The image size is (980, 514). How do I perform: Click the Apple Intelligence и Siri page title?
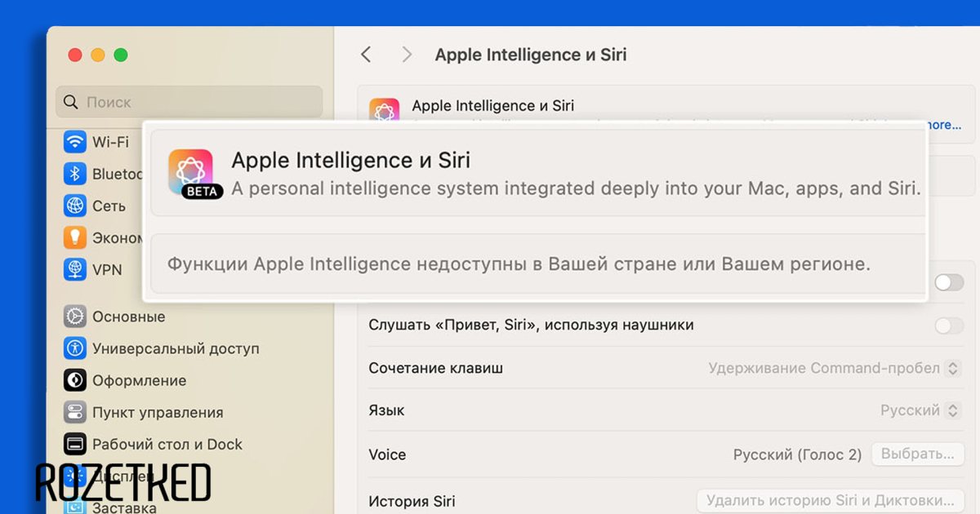[x=531, y=55]
